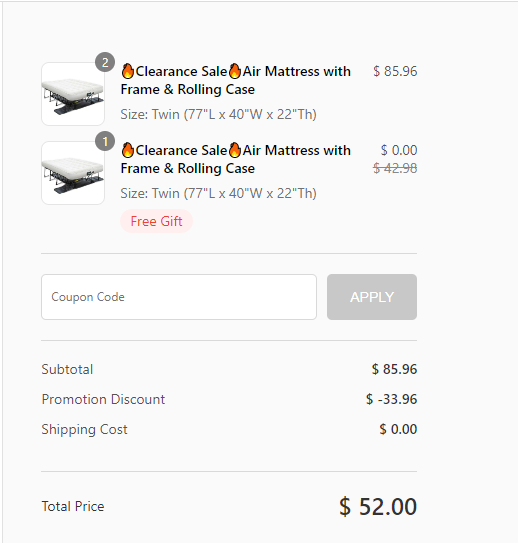The image size is (518, 543).
Task: Click the Total Price $ 52.00 amount
Action: 378,506
